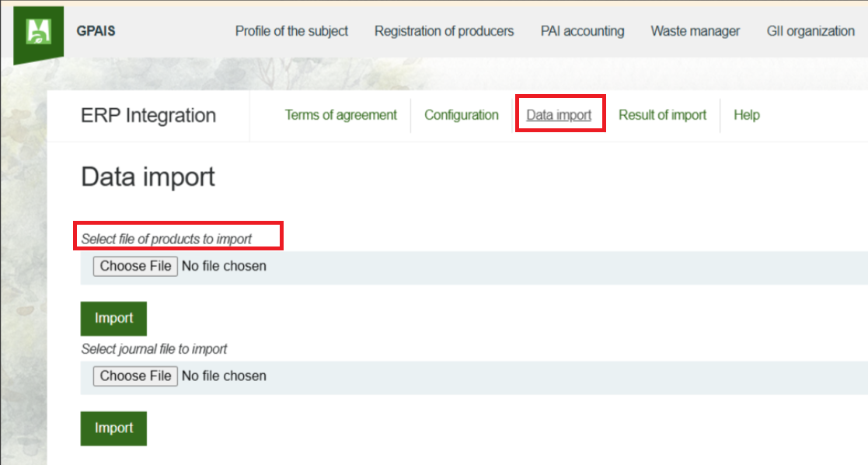This screenshot has height=465, width=868.
Task: Click Import under the products file selector
Action: 113,318
